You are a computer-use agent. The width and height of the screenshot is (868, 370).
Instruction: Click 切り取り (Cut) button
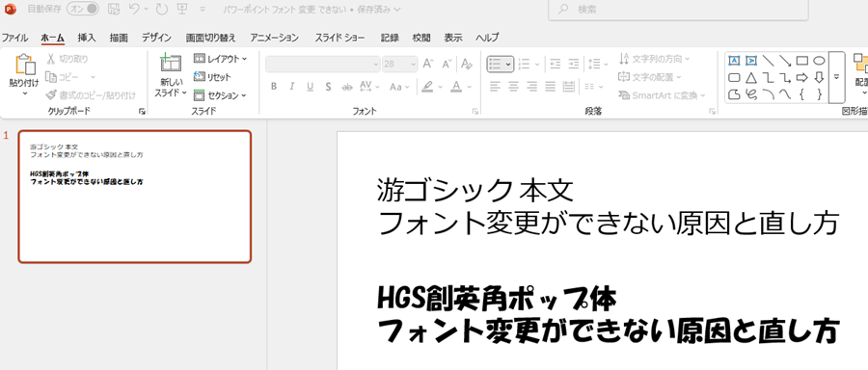pyautogui.click(x=68, y=59)
